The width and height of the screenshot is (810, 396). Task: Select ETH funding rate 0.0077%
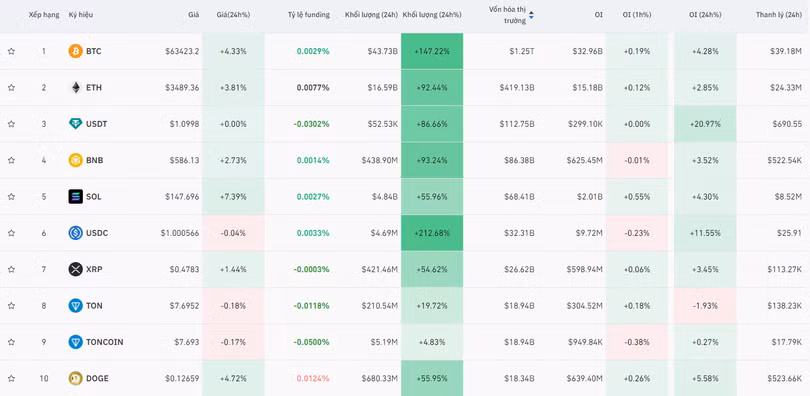(x=313, y=87)
